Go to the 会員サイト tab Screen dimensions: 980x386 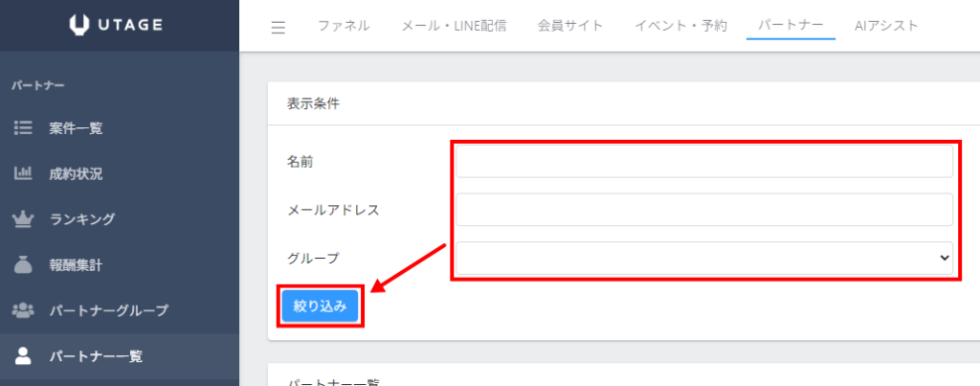click(x=570, y=26)
